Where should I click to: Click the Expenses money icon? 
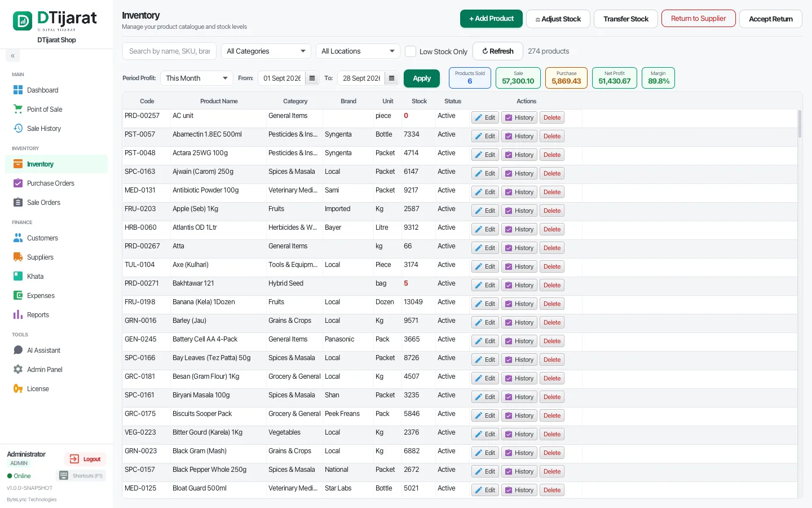[x=18, y=295]
